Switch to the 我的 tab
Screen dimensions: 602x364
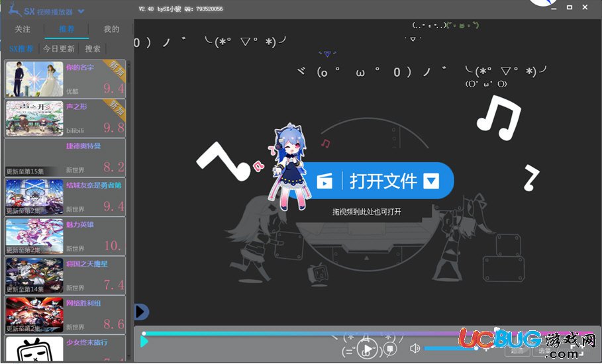click(111, 29)
